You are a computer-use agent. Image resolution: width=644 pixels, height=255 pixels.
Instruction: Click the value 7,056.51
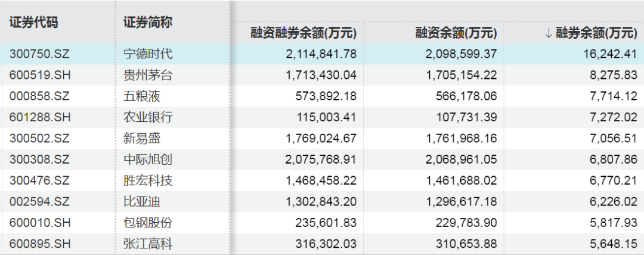pos(614,138)
